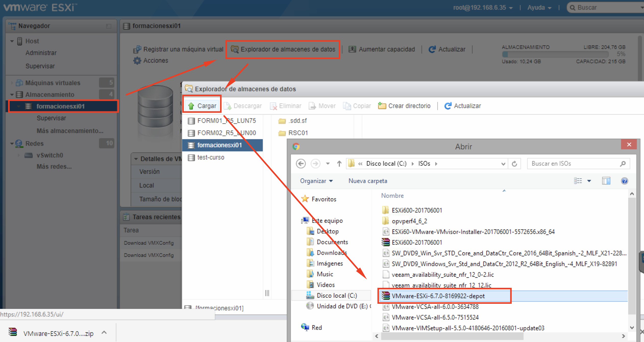Click Más redes... link
Viewport: 644px width, 342px height.
(x=54, y=166)
